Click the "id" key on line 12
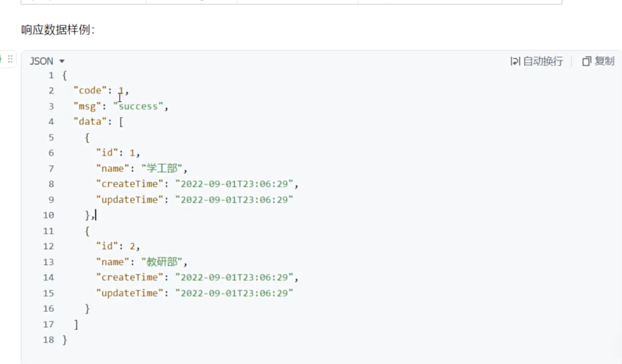This screenshot has height=364, width=622. 107,246
